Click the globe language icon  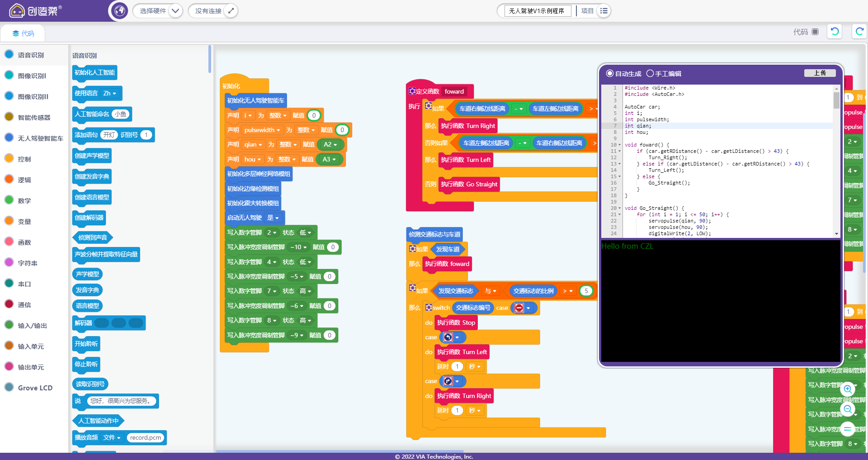click(x=120, y=10)
